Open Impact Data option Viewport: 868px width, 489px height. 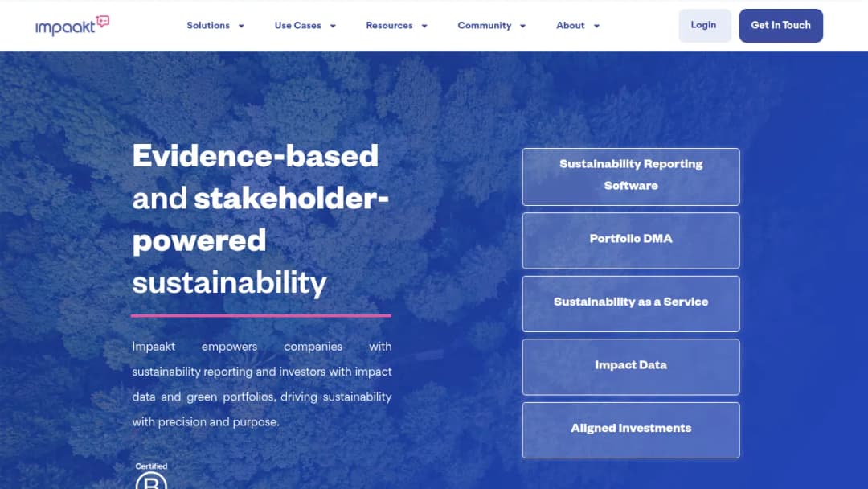coord(631,367)
